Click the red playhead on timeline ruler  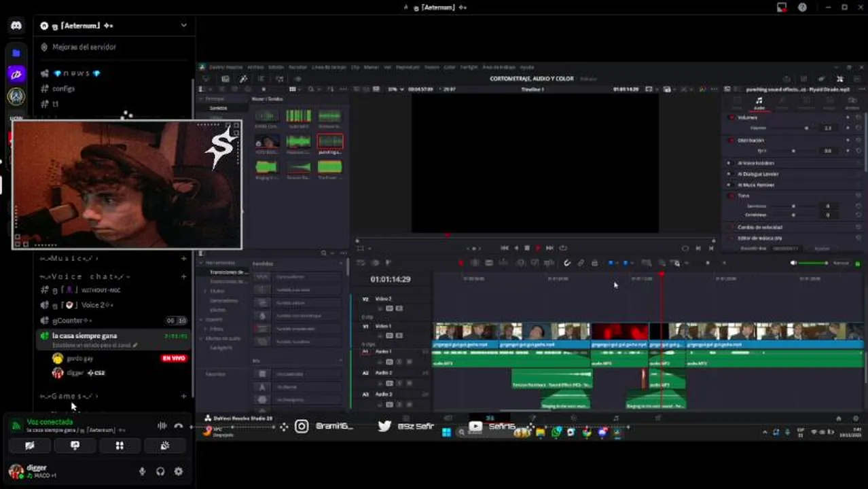[662, 274]
